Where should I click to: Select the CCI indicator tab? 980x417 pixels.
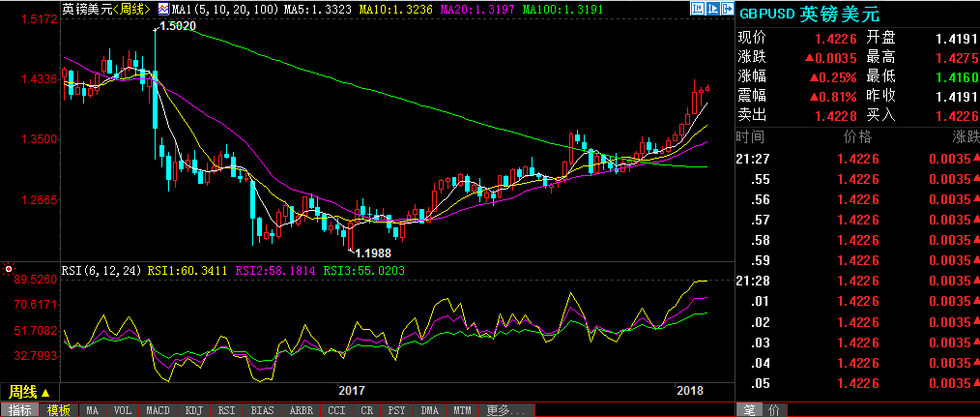pos(336,410)
